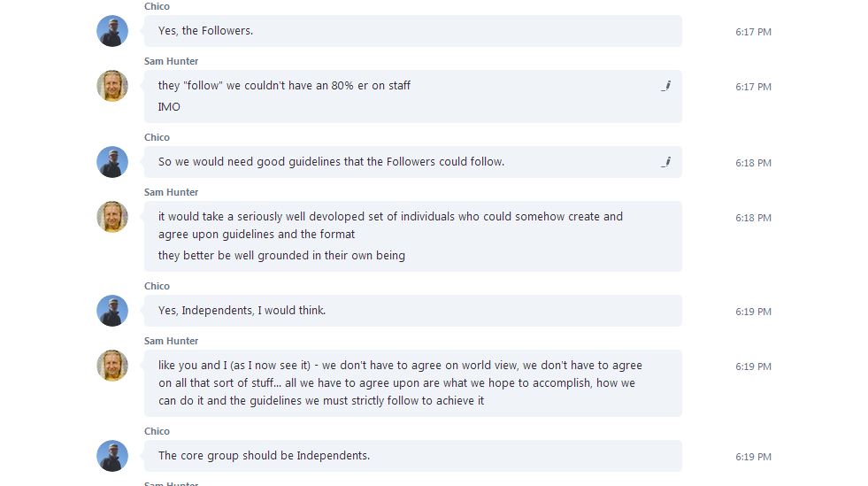Select Sam Hunter's avatar by the "seriously well devoloped" message

[112, 217]
